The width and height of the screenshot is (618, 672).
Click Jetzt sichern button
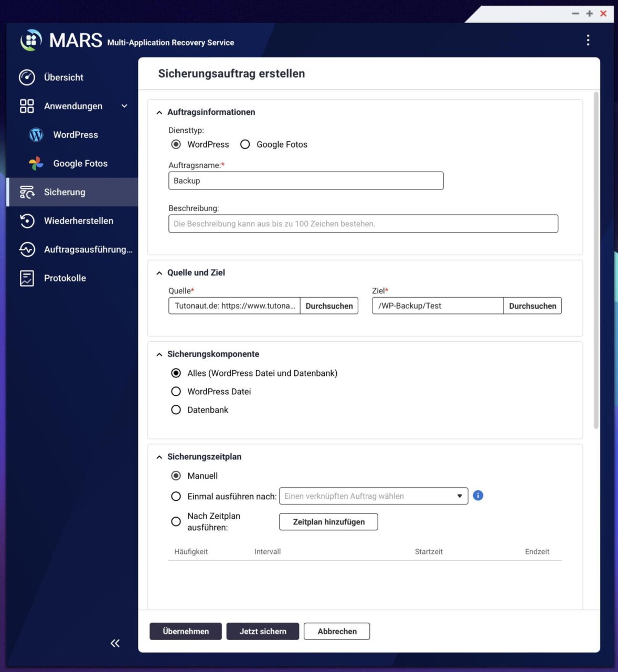coord(263,632)
